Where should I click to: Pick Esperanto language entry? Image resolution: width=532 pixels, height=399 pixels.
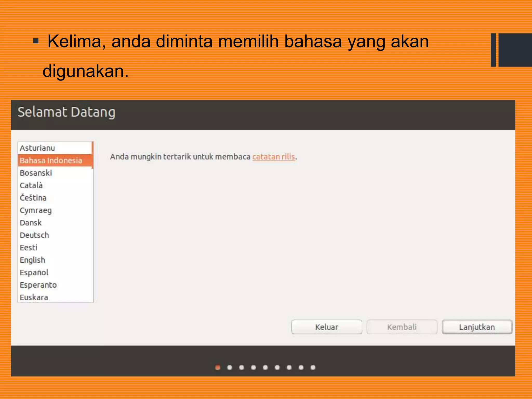55,285
